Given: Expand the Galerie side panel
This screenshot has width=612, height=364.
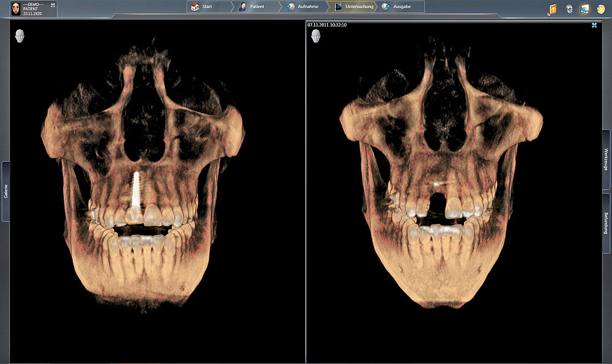Looking at the screenshot, I should [x=6, y=191].
